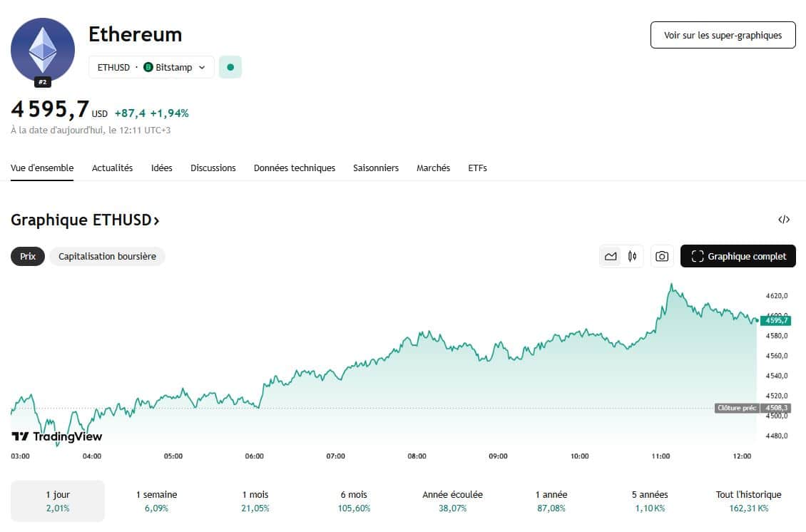This screenshot has height=532, width=806.
Task: Select the ETFs tab
Action: [477, 168]
